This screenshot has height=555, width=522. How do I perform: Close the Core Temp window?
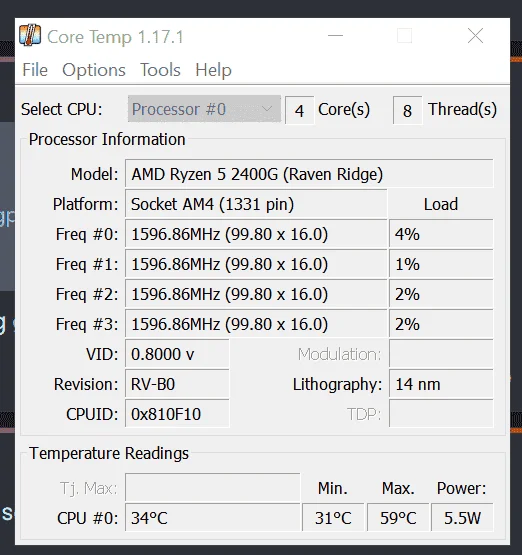(x=475, y=36)
